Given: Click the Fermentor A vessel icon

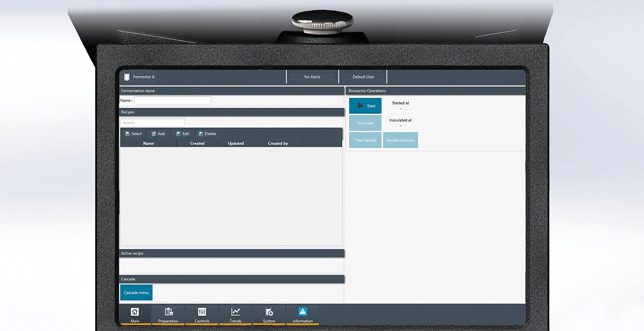Looking at the screenshot, I should [127, 77].
